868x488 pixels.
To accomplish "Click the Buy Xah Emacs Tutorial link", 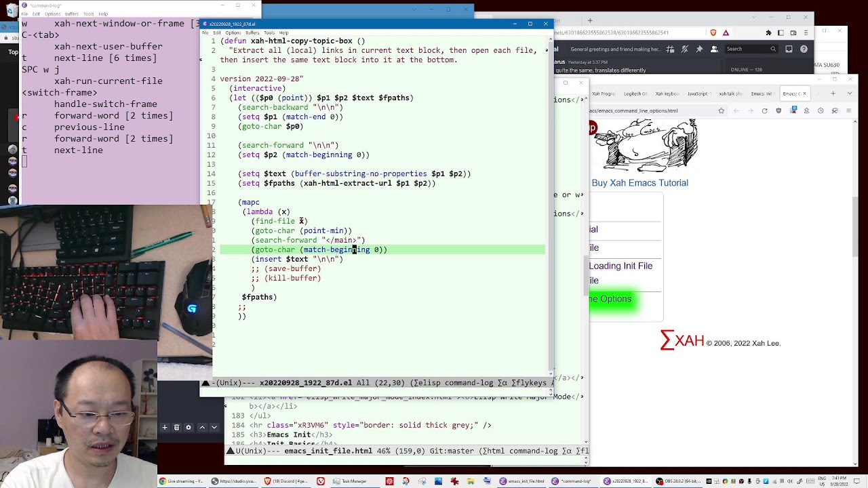I will point(640,183).
